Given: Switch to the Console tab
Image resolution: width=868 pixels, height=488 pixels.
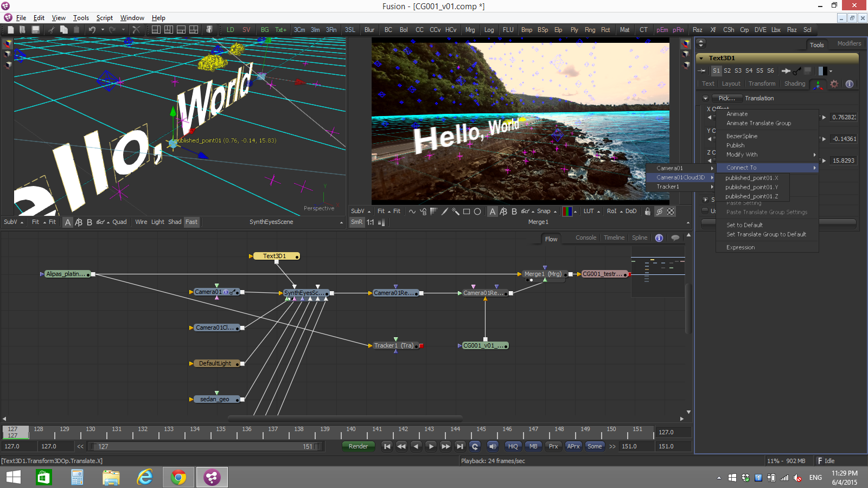Looking at the screenshot, I should click(586, 237).
